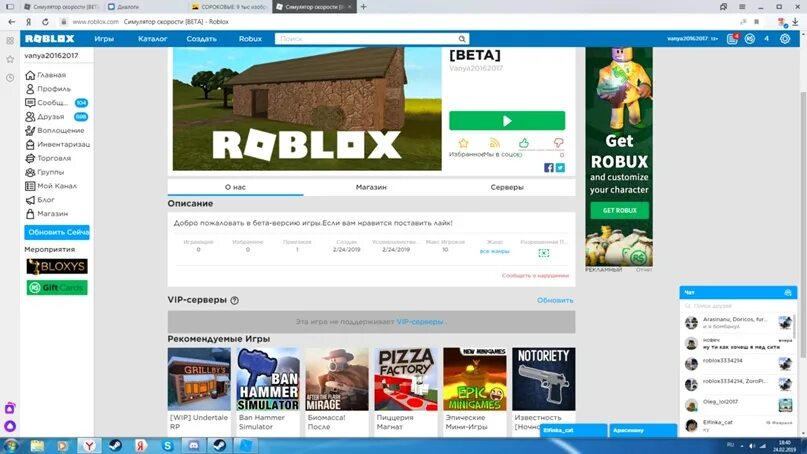807x454 pixels.
Task: Open the Robux menu item
Action: pos(250,39)
